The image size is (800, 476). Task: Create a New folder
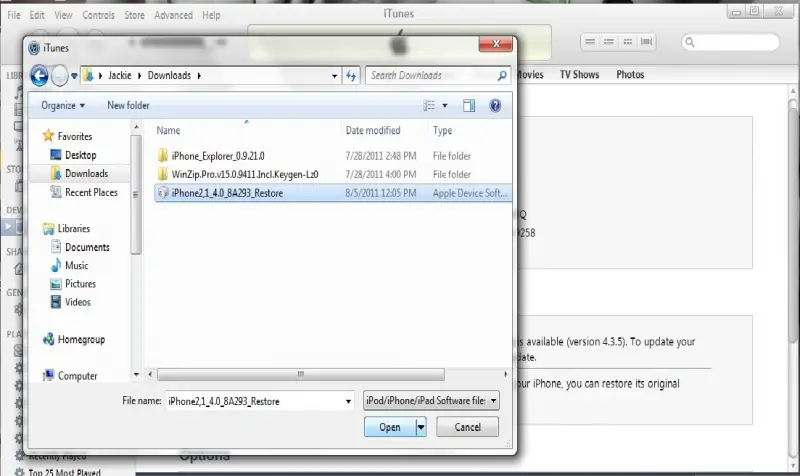tap(128, 106)
